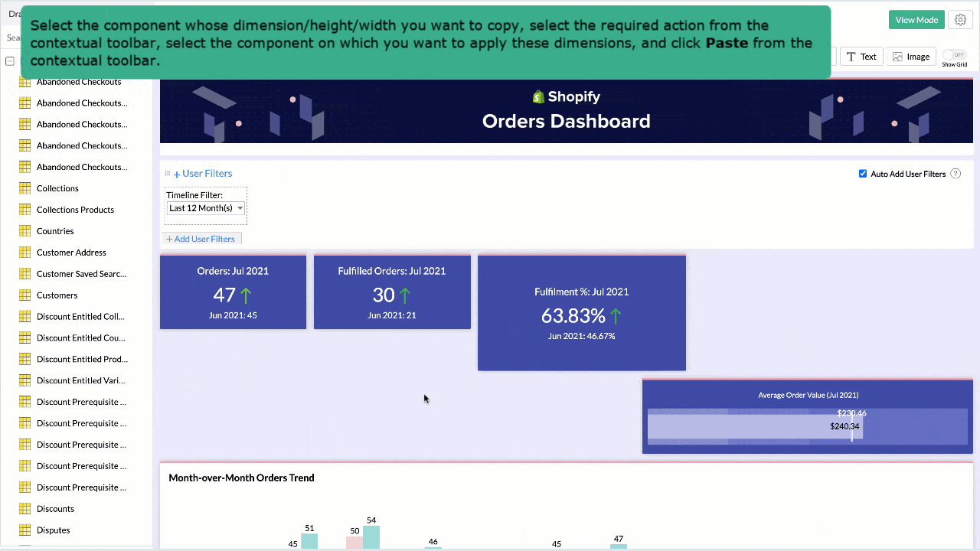980x551 pixels.
Task: Click the Collections table icon
Action: (24, 188)
